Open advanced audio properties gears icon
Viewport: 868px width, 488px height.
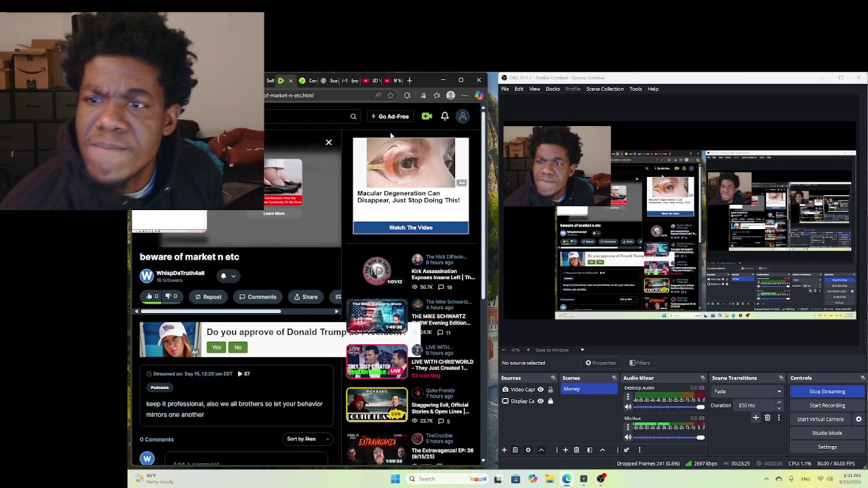(627, 449)
